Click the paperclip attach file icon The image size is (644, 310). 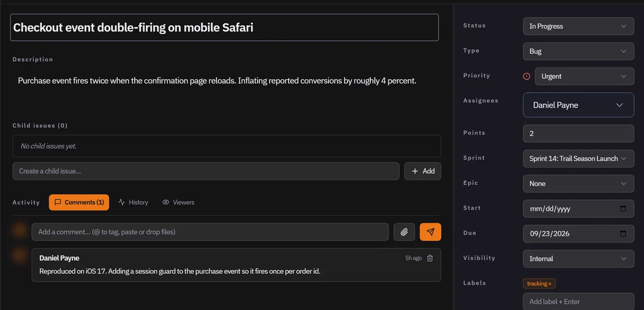pyautogui.click(x=404, y=232)
